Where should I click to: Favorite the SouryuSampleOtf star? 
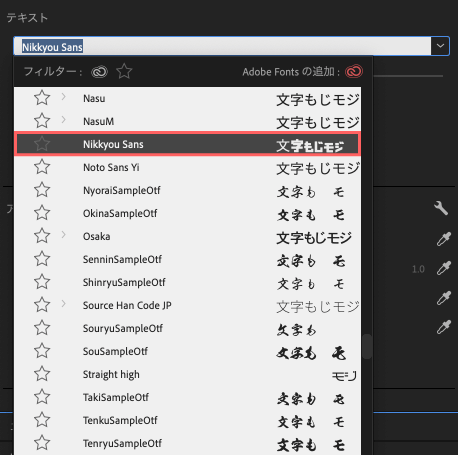click(42, 328)
